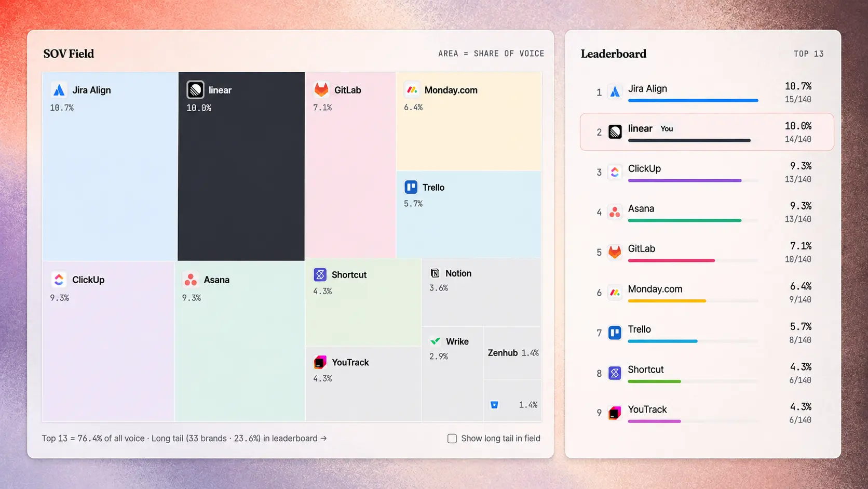Click the green Shortcut leaderboard bar
The image size is (868, 489).
point(654,381)
